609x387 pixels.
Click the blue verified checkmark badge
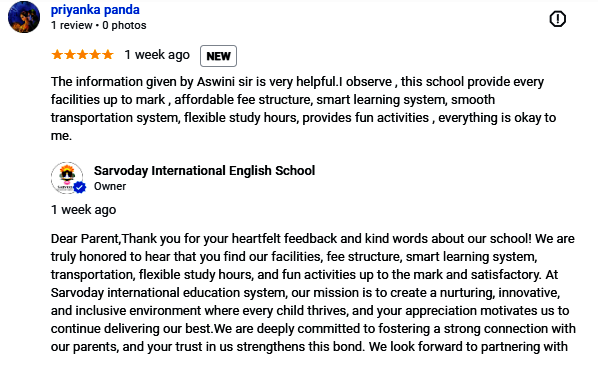click(x=80, y=187)
